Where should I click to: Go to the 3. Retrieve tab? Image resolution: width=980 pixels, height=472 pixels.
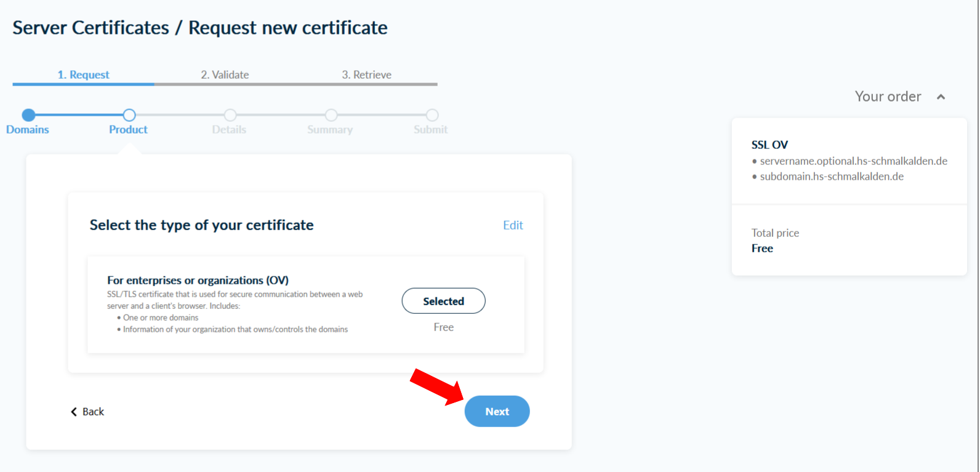click(366, 75)
